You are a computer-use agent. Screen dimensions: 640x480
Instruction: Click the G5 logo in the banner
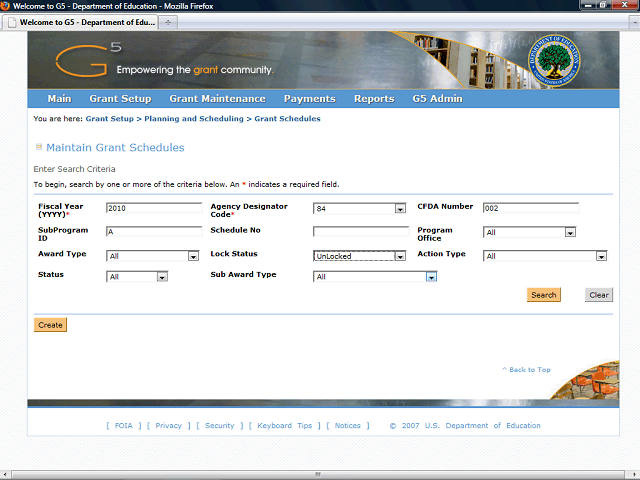tap(88, 60)
